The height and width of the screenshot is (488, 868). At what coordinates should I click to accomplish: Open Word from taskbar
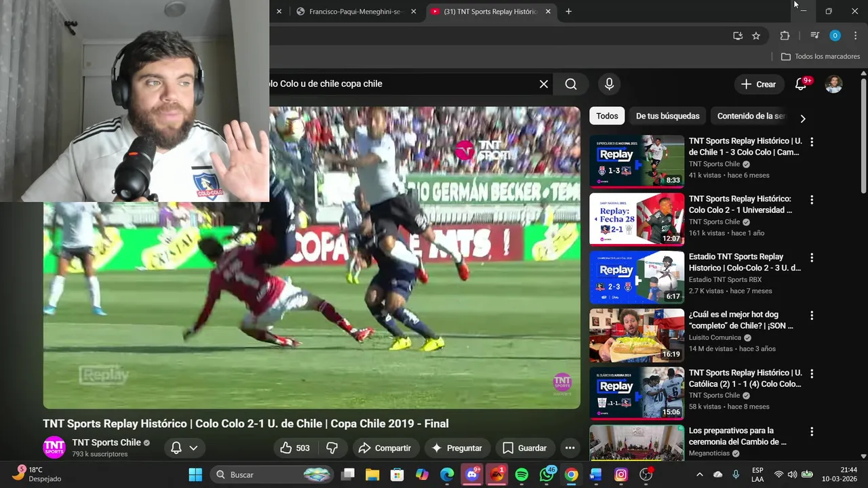(x=596, y=474)
